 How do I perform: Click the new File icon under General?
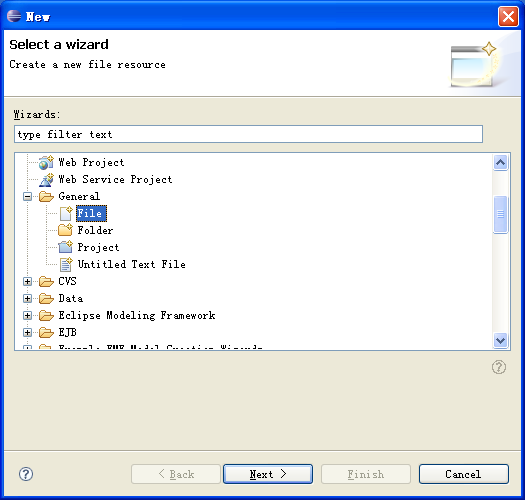tap(66, 214)
